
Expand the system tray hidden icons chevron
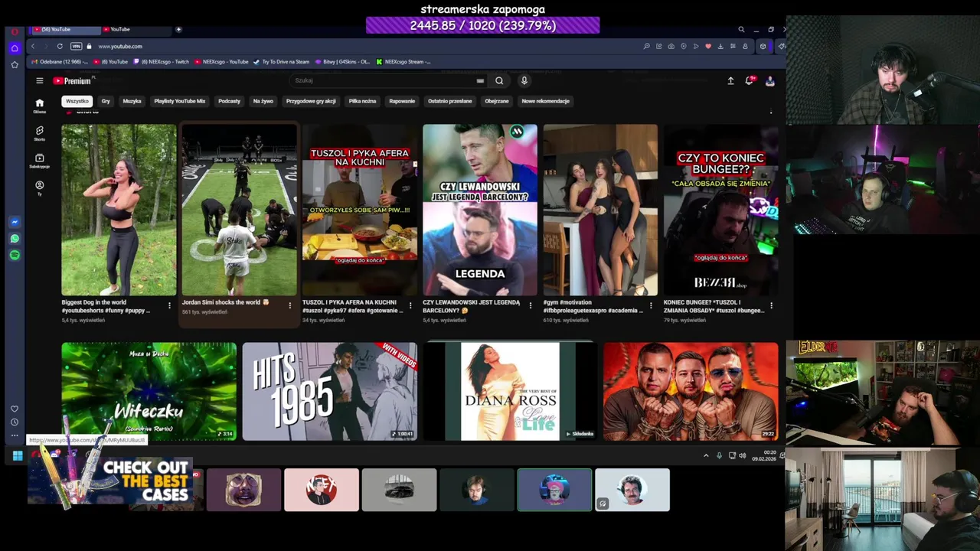[706, 455]
